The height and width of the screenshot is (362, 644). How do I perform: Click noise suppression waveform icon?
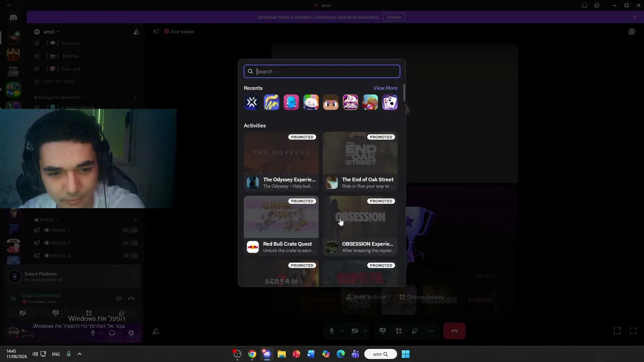coord(119,298)
